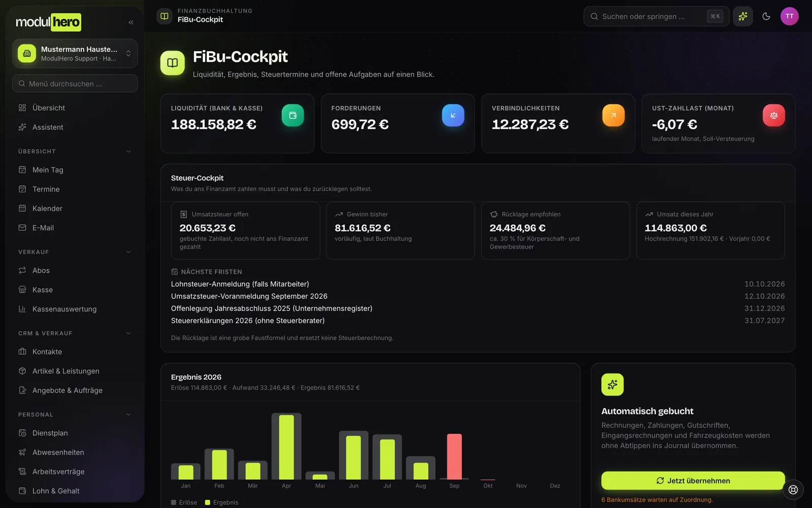The width and height of the screenshot is (812, 508).
Task: Click the April bar in Ergebnis chart
Action: pos(286,446)
